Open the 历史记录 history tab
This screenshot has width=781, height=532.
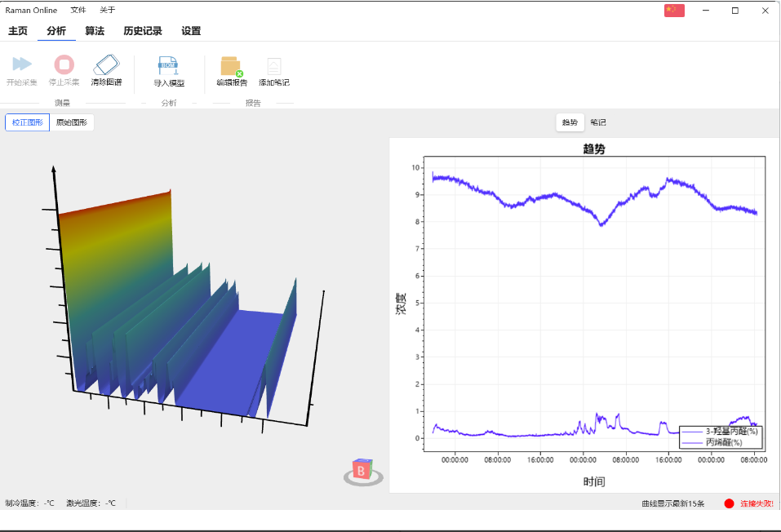(x=143, y=31)
